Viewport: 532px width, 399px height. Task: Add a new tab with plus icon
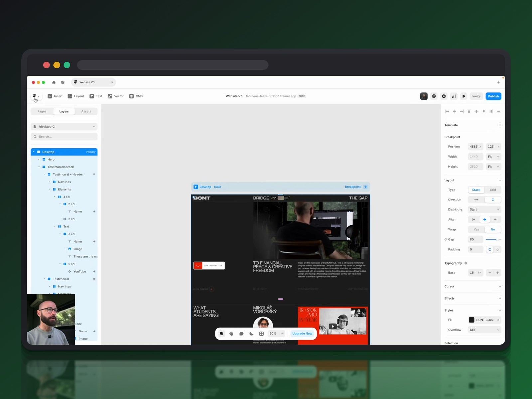point(498,82)
